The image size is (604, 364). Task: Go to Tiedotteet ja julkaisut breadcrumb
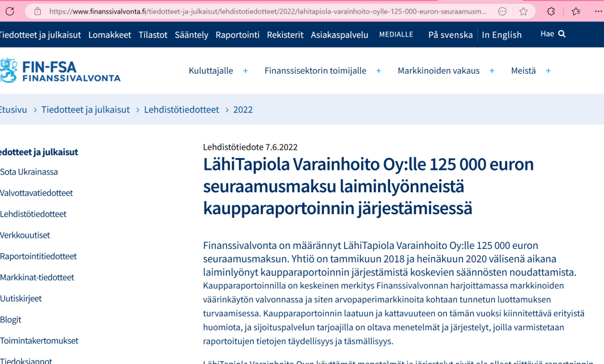86,110
